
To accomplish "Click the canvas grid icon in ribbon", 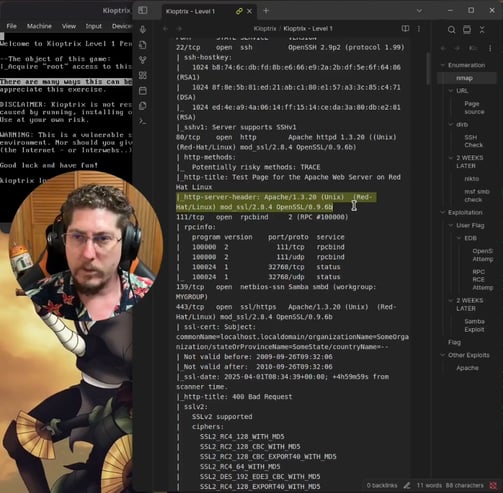I will point(143,75).
